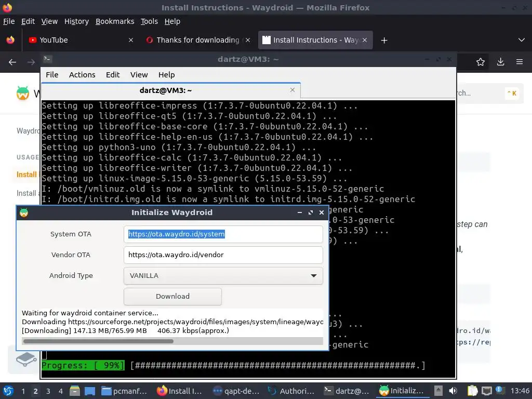This screenshot has height=399, width=532.
Task: Open the LXQt application menu
Action: coord(8,391)
